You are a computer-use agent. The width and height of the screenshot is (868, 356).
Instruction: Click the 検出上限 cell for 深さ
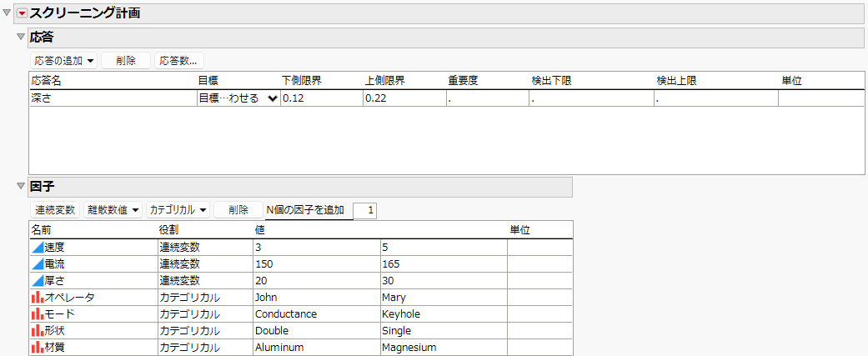(716, 98)
